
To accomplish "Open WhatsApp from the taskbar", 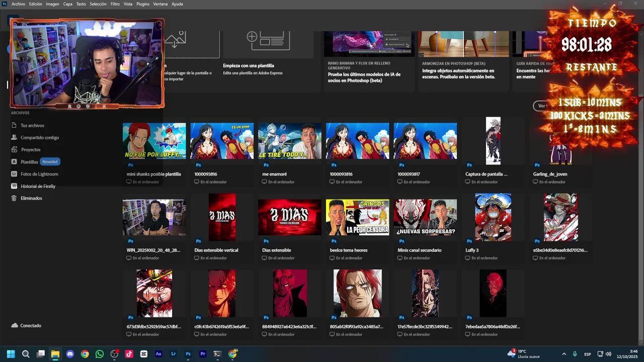I will 100,354.
